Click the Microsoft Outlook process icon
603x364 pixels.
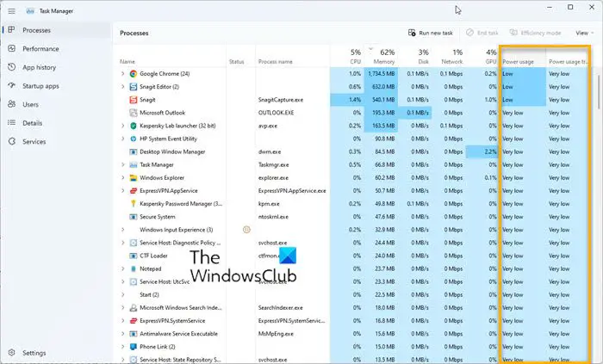[133, 113]
